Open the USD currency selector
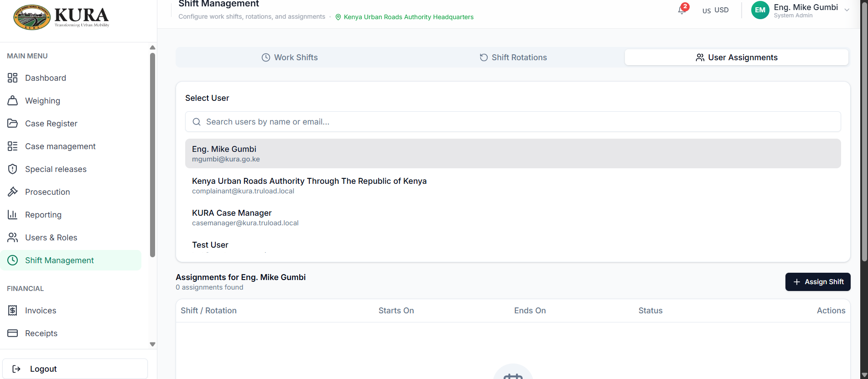The image size is (868, 379). 715,10
